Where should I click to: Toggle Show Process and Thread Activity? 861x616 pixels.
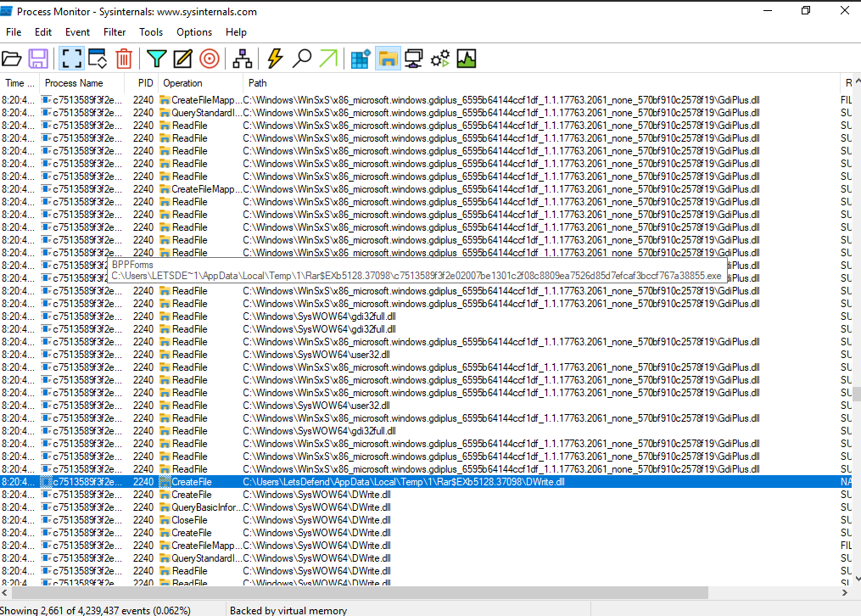pos(440,59)
